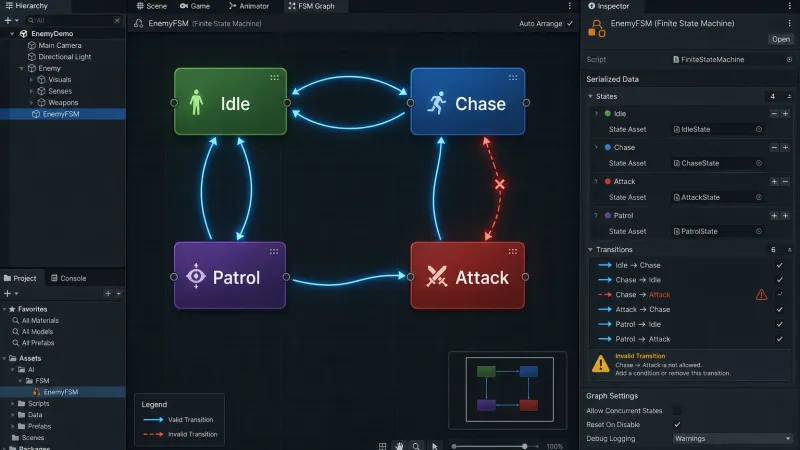
Task: Uncheck the Patrol → Idle transition checkbox
Action: click(x=779, y=324)
